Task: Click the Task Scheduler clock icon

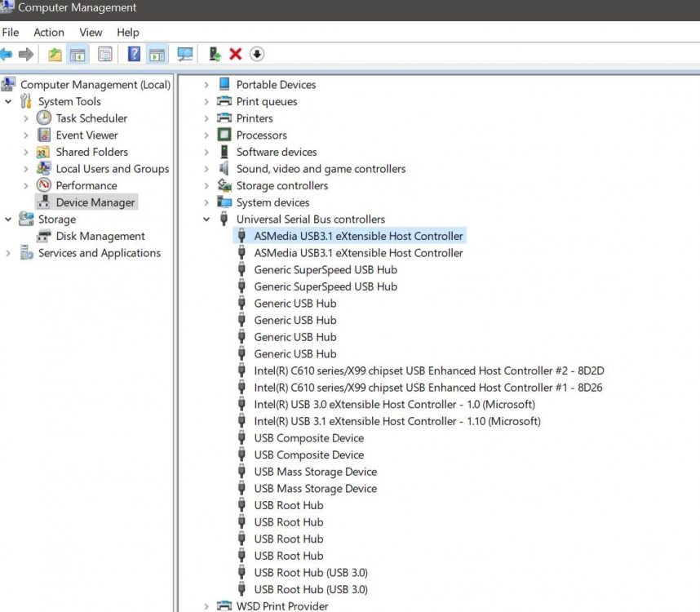Action: [44, 118]
